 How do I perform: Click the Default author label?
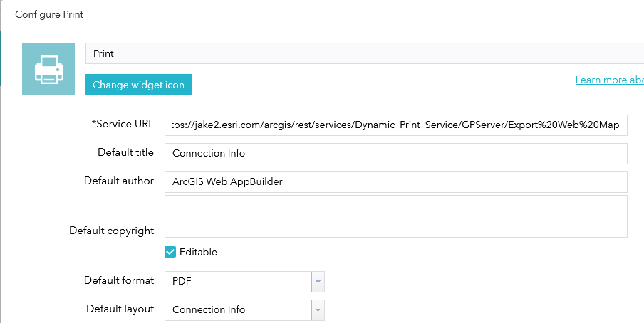(119, 181)
